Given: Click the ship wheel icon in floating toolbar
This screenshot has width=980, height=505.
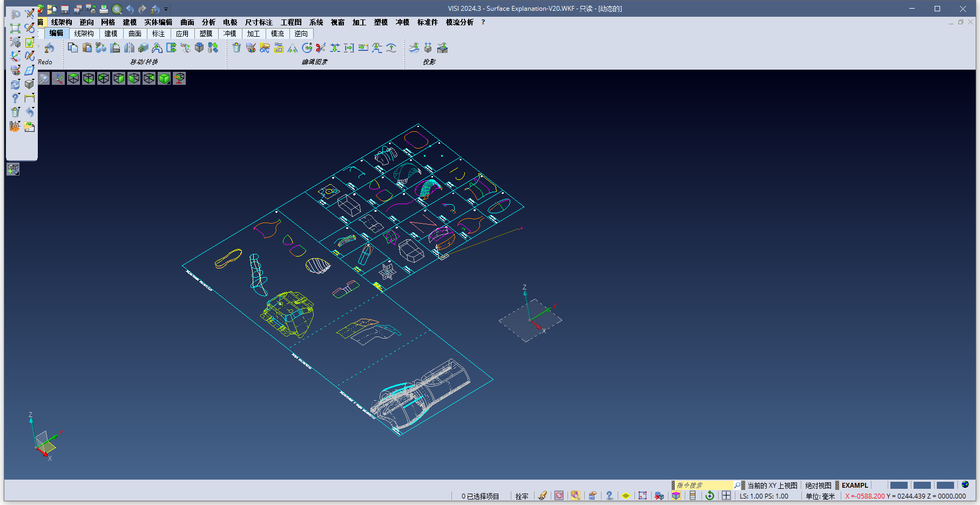Looking at the screenshot, I should pyautogui.click(x=15, y=126).
